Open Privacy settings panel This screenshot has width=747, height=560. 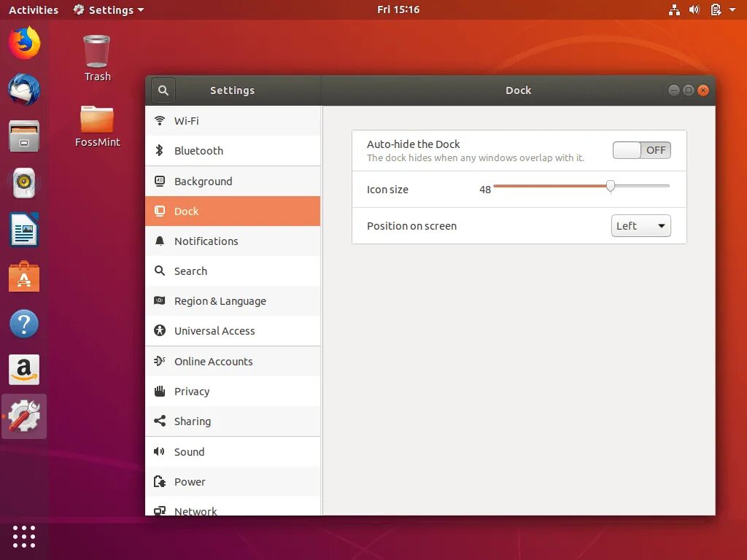pyautogui.click(x=233, y=392)
